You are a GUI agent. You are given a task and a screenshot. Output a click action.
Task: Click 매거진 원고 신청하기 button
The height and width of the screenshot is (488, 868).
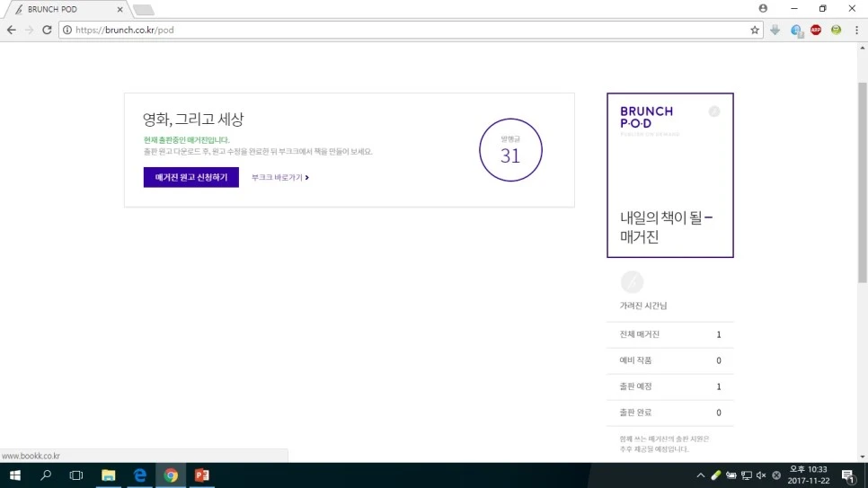[191, 177]
